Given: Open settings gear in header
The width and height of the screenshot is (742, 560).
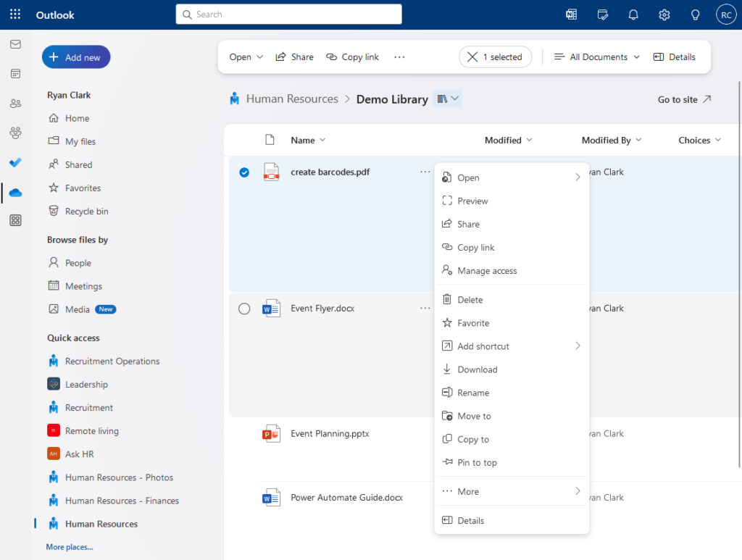Looking at the screenshot, I should (x=664, y=14).
